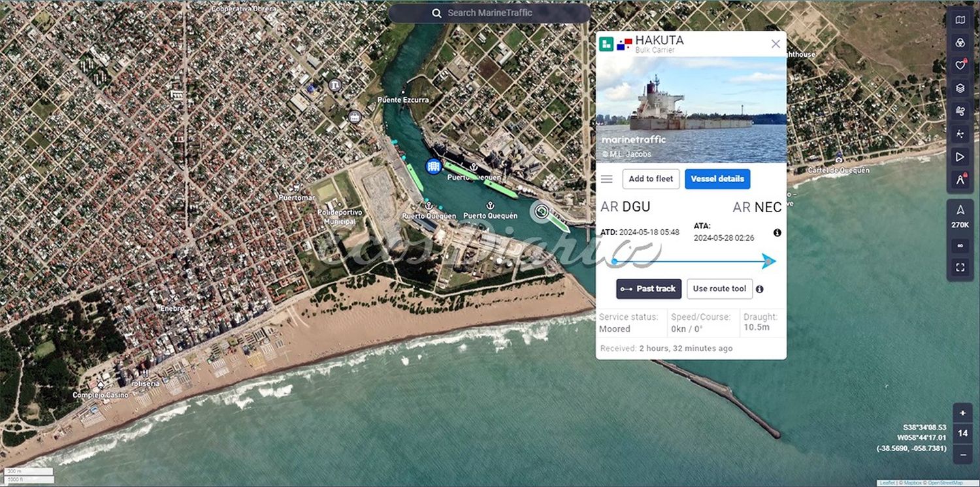Click Use route tool button
The image size is (980, 487).
(719, 289)
